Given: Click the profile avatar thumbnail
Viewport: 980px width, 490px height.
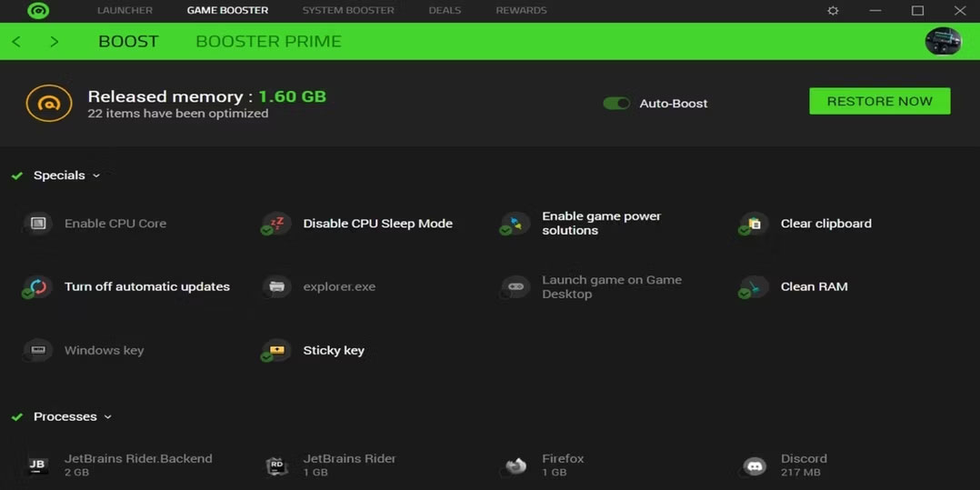Looking at the screenshot, I should pyautogui.click(x=943, y=42).
